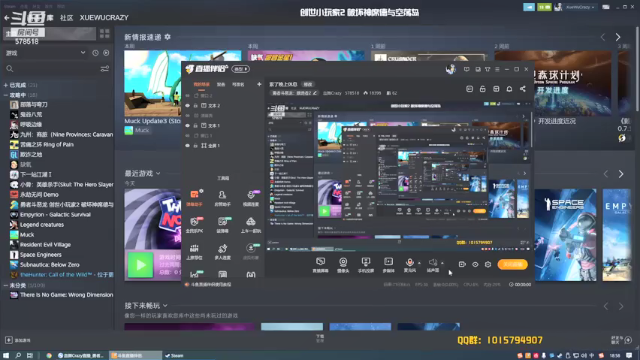Click the add scene plus icon
640x360 pixels.
(x=259, y=84)
